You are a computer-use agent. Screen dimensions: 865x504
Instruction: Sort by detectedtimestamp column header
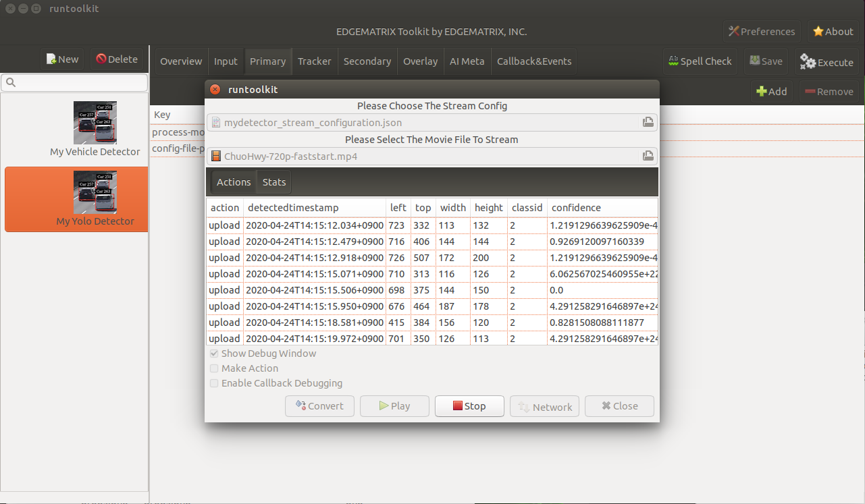point(315,208)
